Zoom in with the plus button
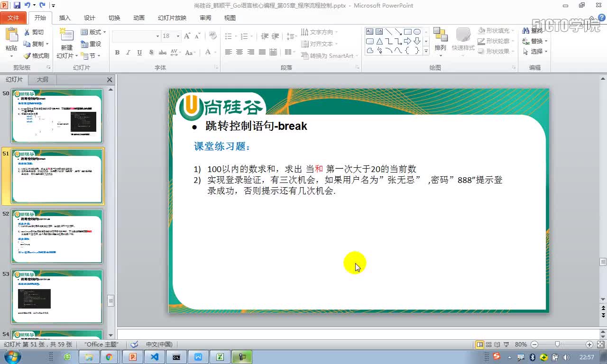Image resolution: width=607 pixels, height=364 pixels. click(x=589, y=345)
